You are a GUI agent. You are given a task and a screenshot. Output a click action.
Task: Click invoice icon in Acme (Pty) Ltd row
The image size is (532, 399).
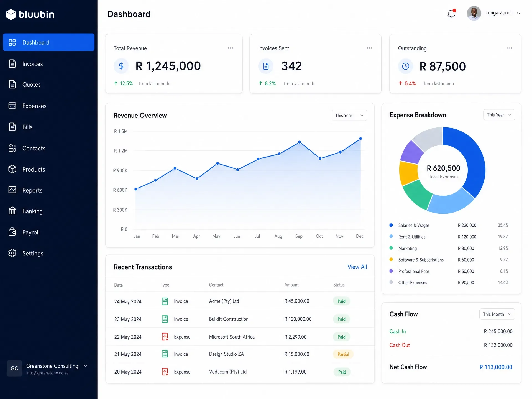click(165, 301)
